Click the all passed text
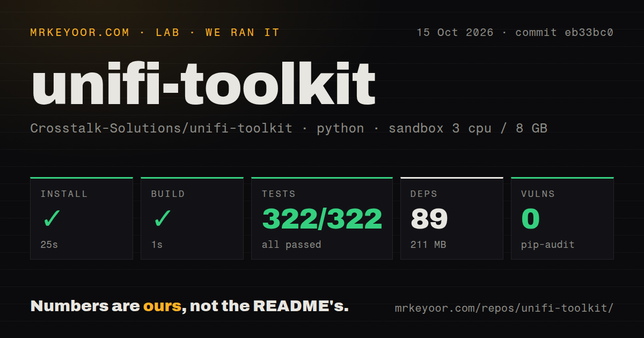The image size is (644, 338). click(291, 245)
